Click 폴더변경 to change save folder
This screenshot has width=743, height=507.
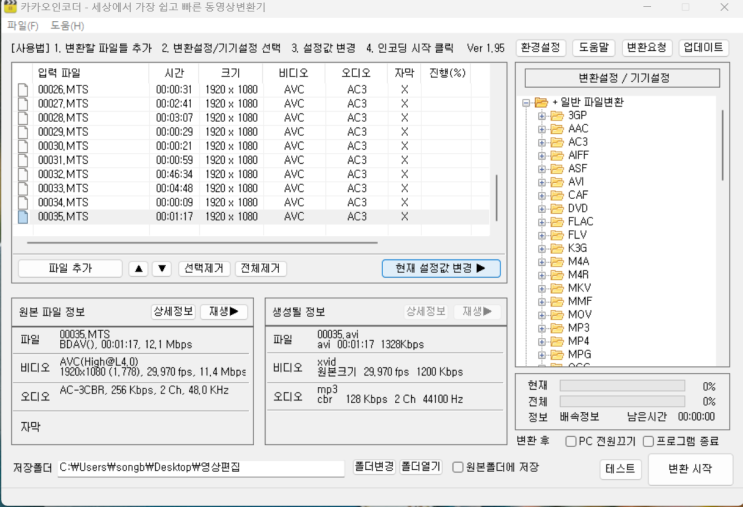(x=374, y=467)
